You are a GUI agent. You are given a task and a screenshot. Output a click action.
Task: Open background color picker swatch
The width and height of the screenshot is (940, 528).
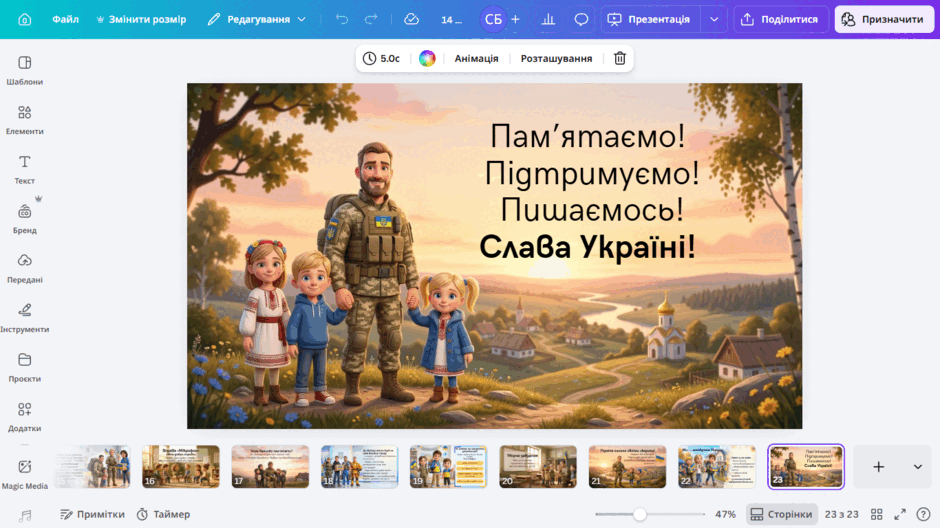click(x=427, y=58)
